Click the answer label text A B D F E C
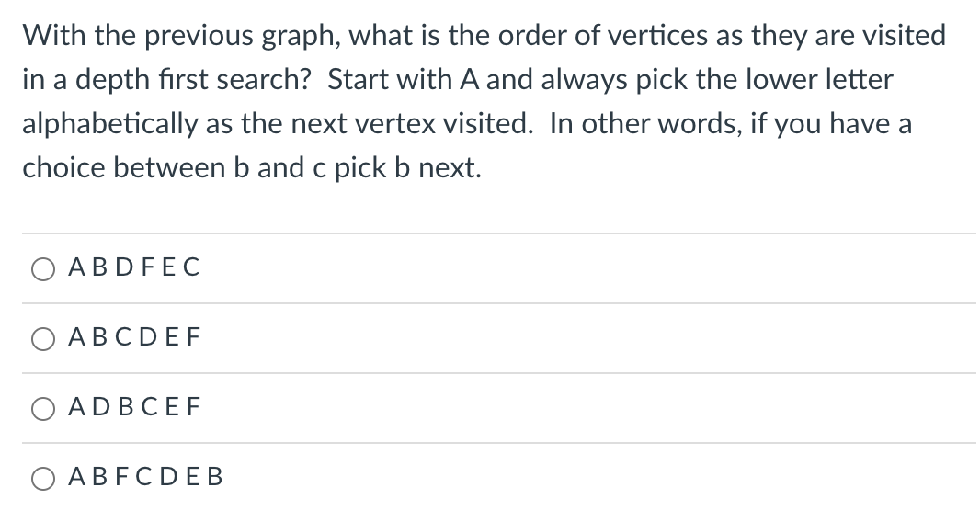The height and width of the screenshot is (522, 980). click(133, 267)
